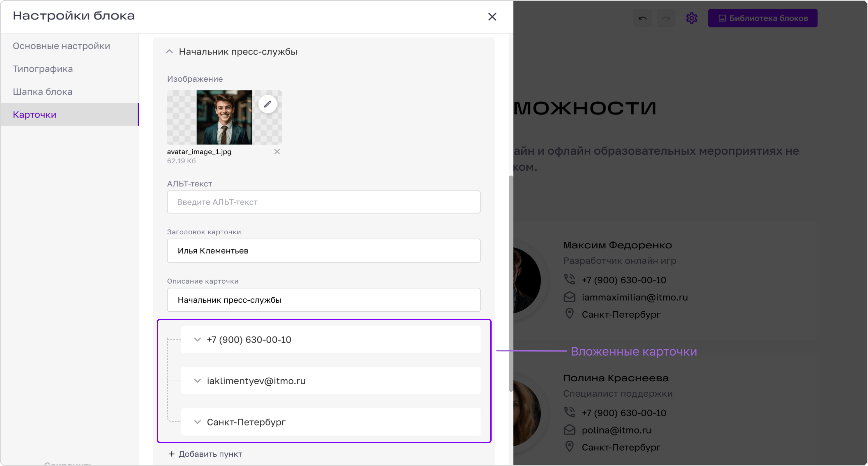Expand the iaklimentyev@itmo.ru nested card
This screenshot has height=466, width=868.
331,381
